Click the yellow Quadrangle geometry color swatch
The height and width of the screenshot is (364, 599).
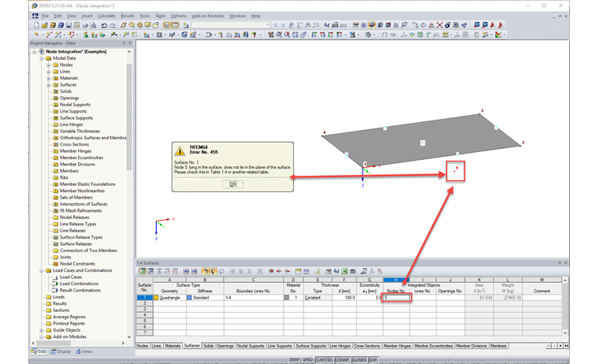point(156,298)
